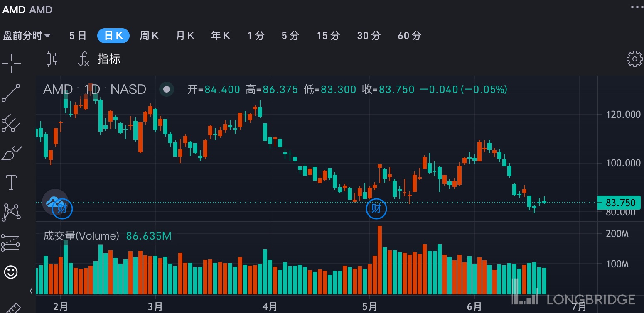Click the AMD ticker title at top
Screen dimensions: 644x313
tap(14, 10)
